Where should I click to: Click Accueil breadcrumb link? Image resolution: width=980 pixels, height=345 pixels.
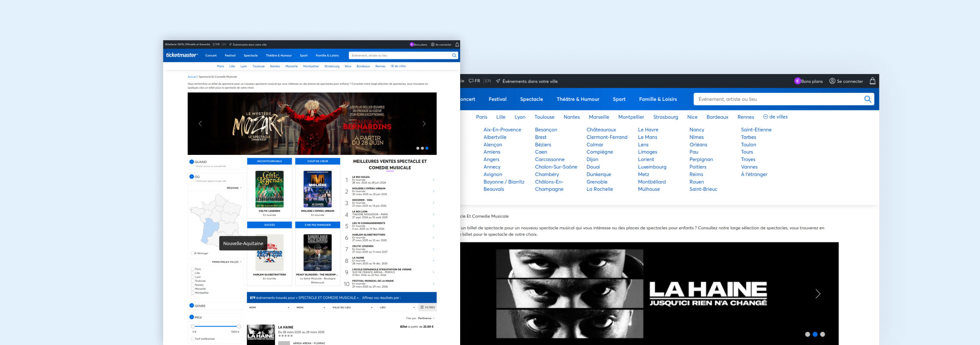click(x=192, y=77)
